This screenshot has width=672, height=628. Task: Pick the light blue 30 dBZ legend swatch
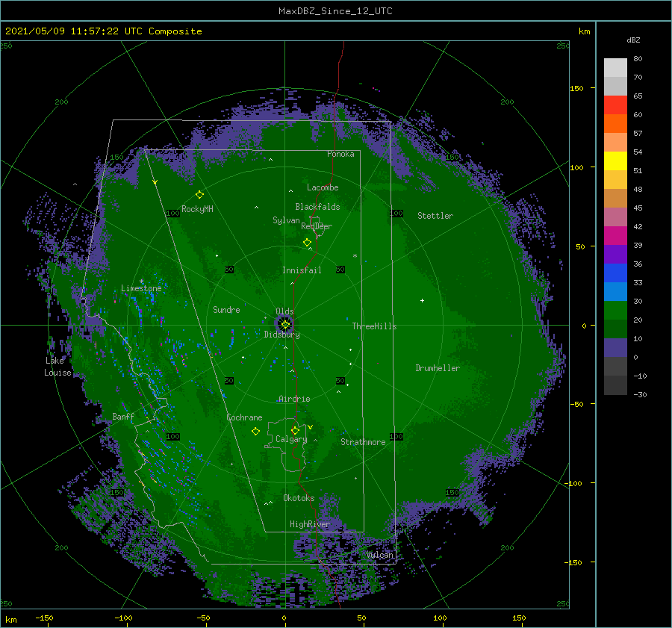[615, 291]
